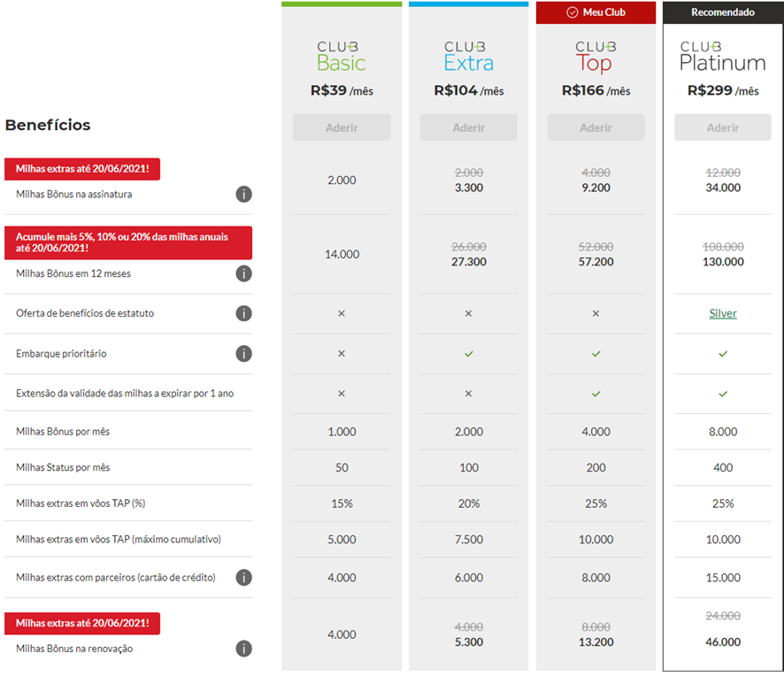Image resolution: width=784 pixels, height=676 pixels.
Task: Click the red annual miles 5%, 10%, 20% banner
Action: [x=128, y=242]
